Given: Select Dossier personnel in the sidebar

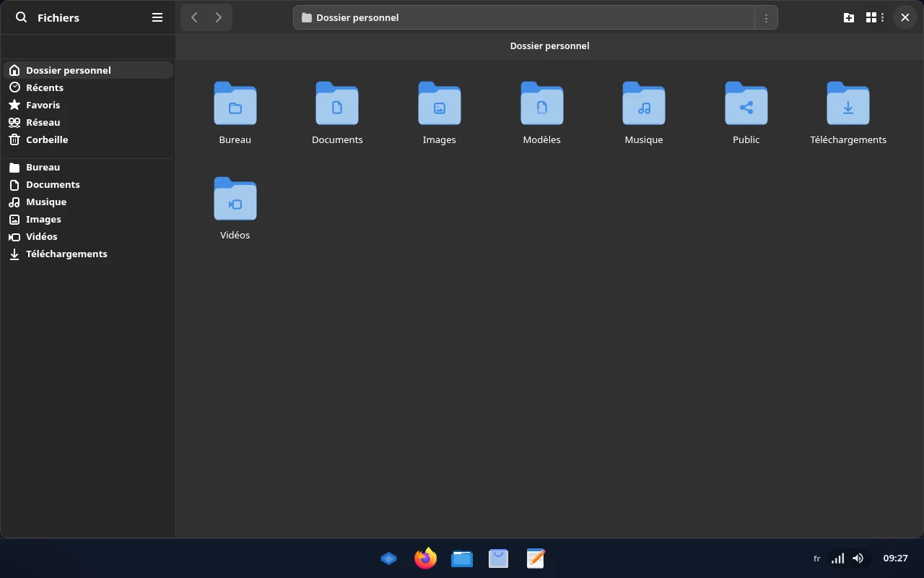Looking at the screenshot, I should point(88,70).
